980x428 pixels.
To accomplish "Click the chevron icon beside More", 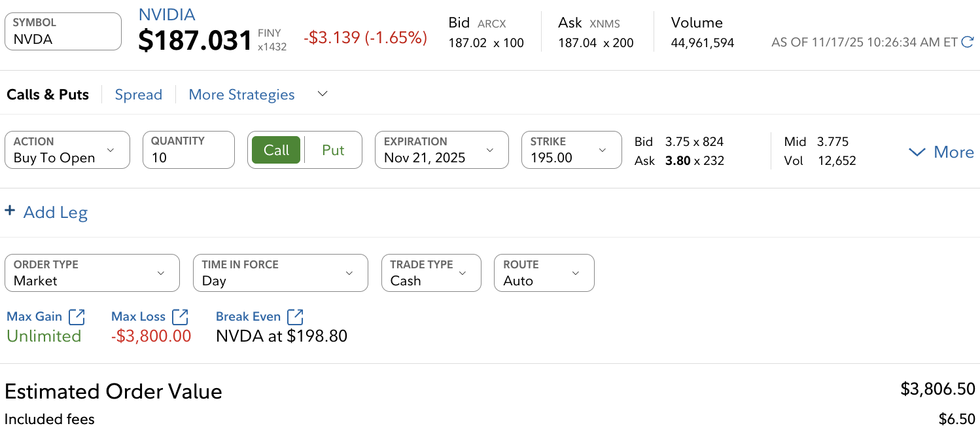I will pos(917,152).
